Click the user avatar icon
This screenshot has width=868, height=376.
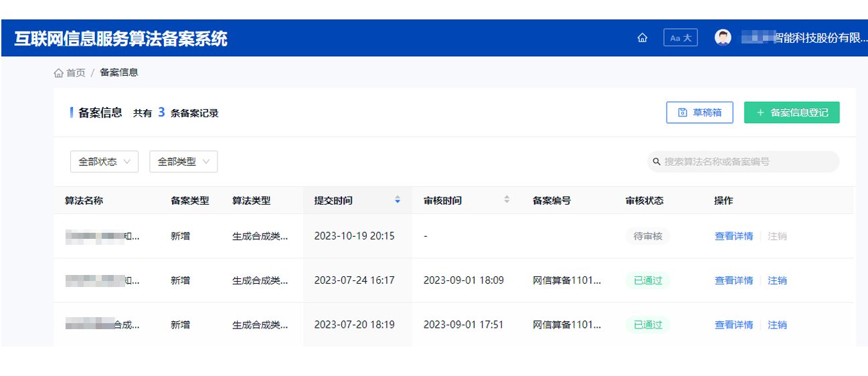coord(723,37)
